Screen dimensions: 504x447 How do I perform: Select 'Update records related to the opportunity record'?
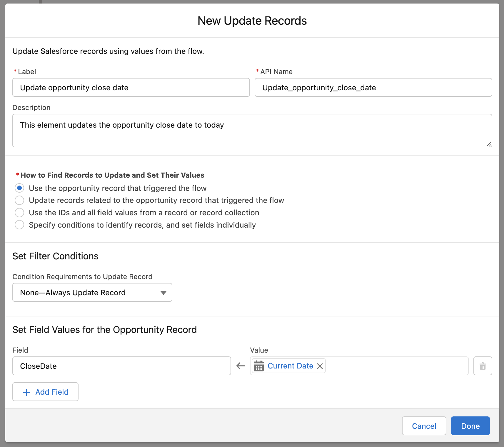(19, 200)
